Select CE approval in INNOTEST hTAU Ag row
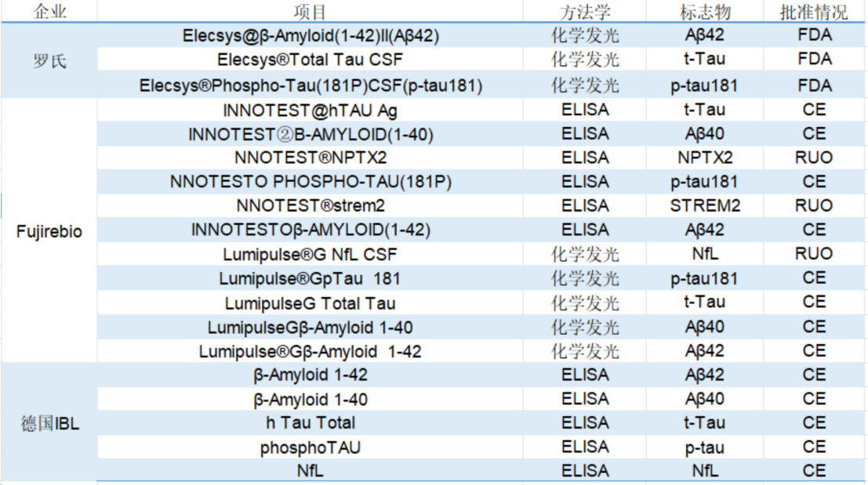The image size is (868, 485). 814,110
